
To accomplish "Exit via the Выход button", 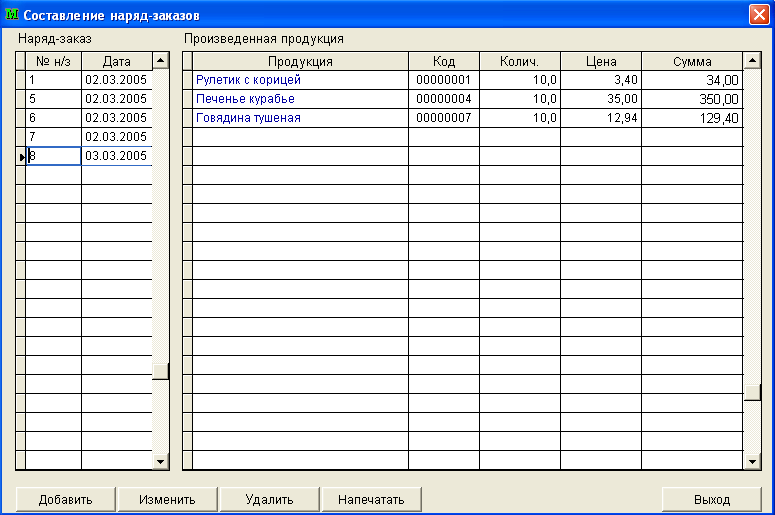I will point(712,499).
